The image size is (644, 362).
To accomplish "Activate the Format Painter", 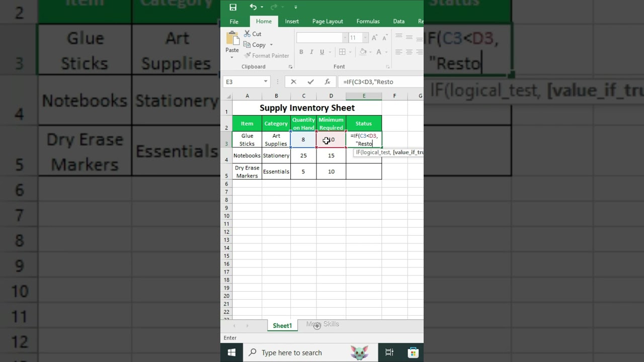I will pos(267,56).
